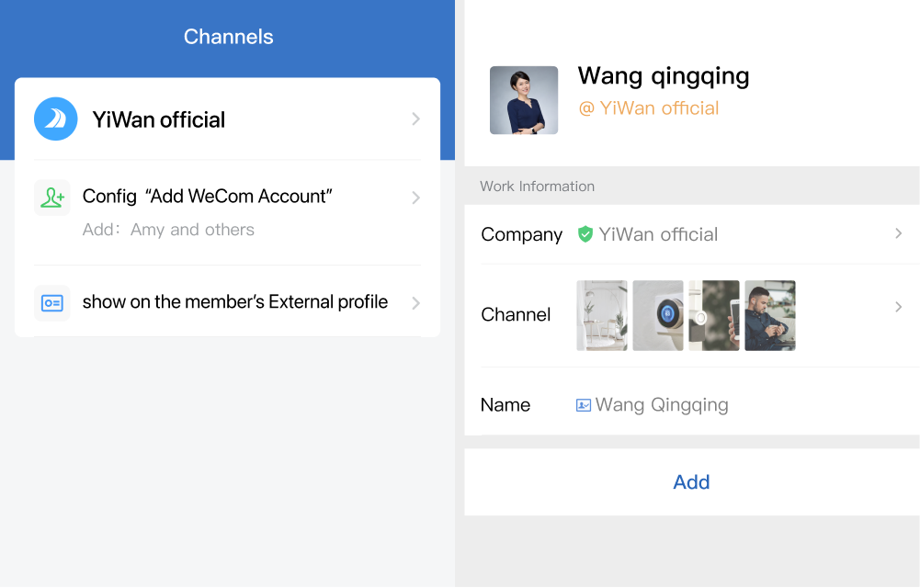This screenshot has height=588, width=920.
Task: Expand the Channel row chevron
Action: click(x=898, y=307)
